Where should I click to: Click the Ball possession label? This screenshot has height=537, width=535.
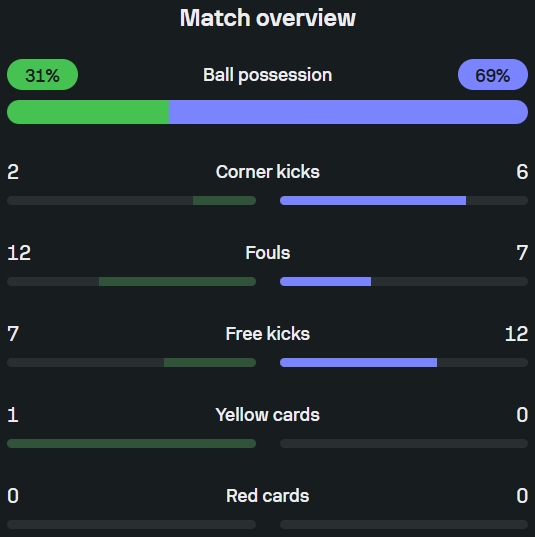pos(268,75)
